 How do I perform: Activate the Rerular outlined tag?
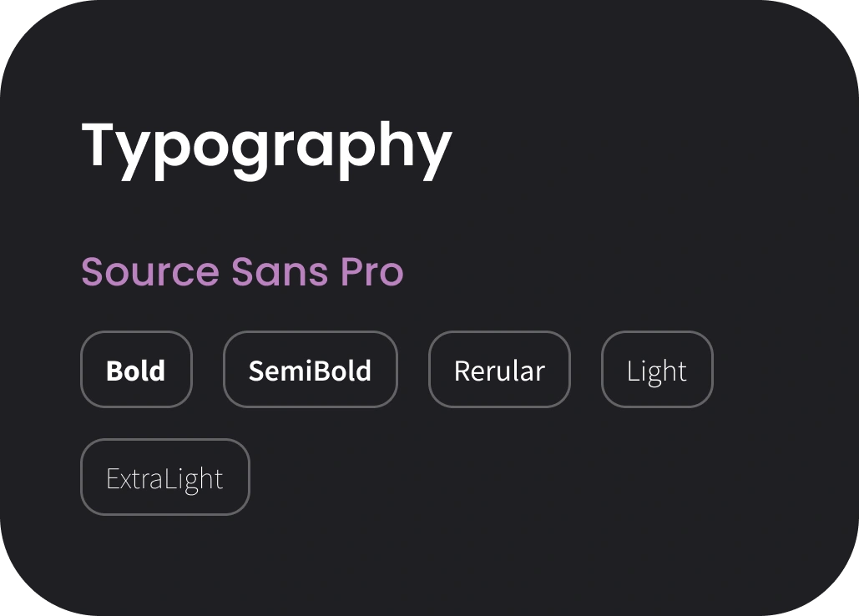(499, 370)
